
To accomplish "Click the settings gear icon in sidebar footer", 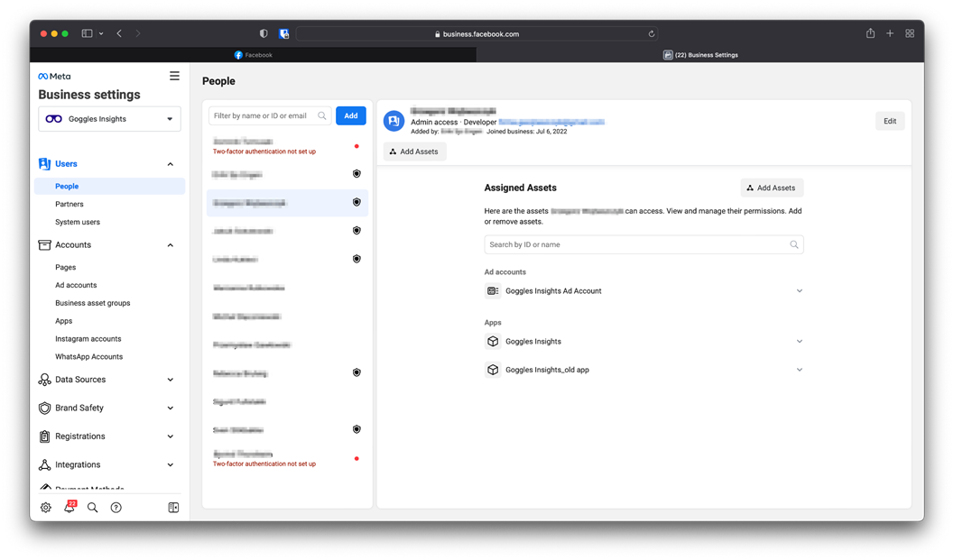I will [46, 508].
